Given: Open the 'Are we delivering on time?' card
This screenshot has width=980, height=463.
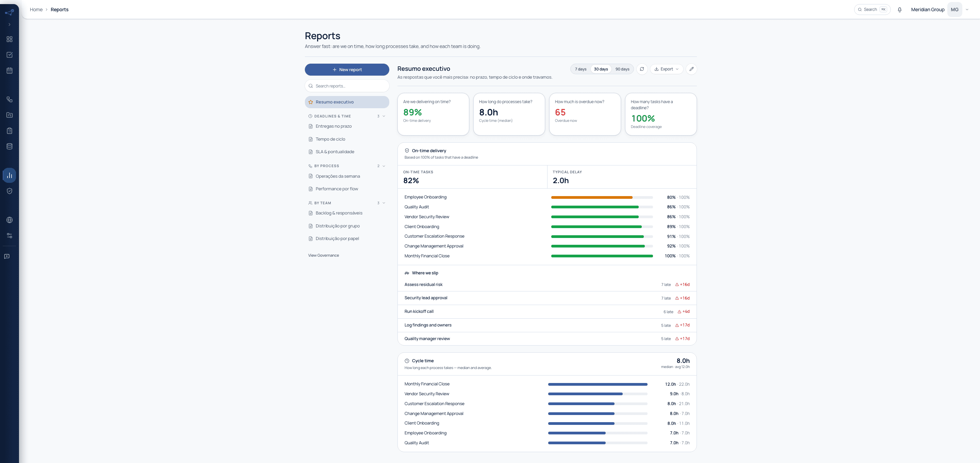Looking at the screenshot, I should coord(433,114).
